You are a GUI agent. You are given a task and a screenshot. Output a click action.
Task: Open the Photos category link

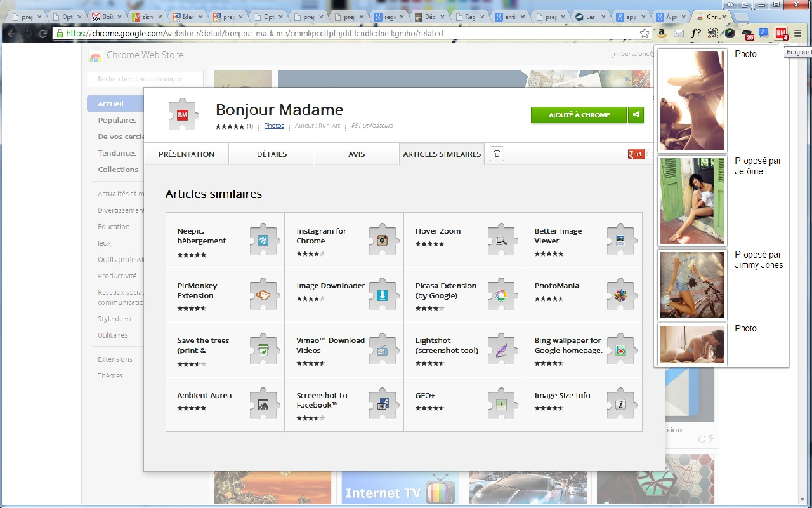(274, 126)
